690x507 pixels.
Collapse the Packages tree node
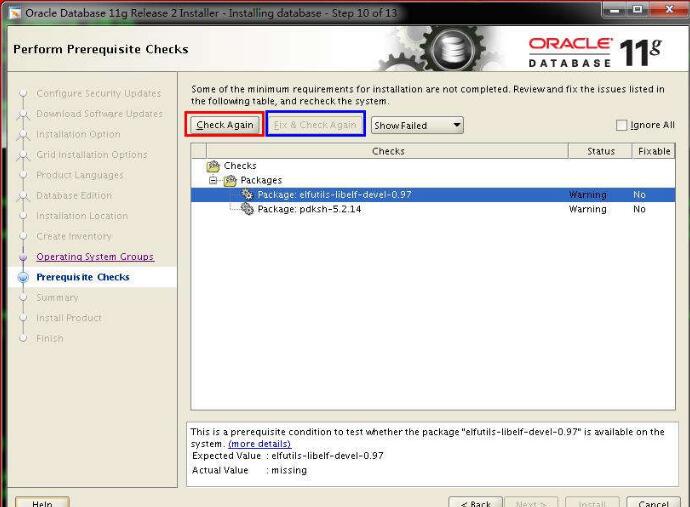pos(213,180)
